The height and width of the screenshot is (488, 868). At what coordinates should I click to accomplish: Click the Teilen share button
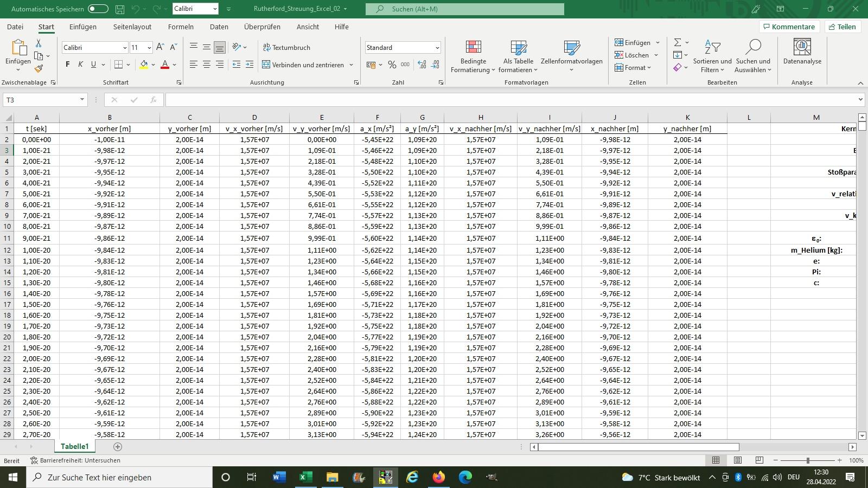(842, 27)
